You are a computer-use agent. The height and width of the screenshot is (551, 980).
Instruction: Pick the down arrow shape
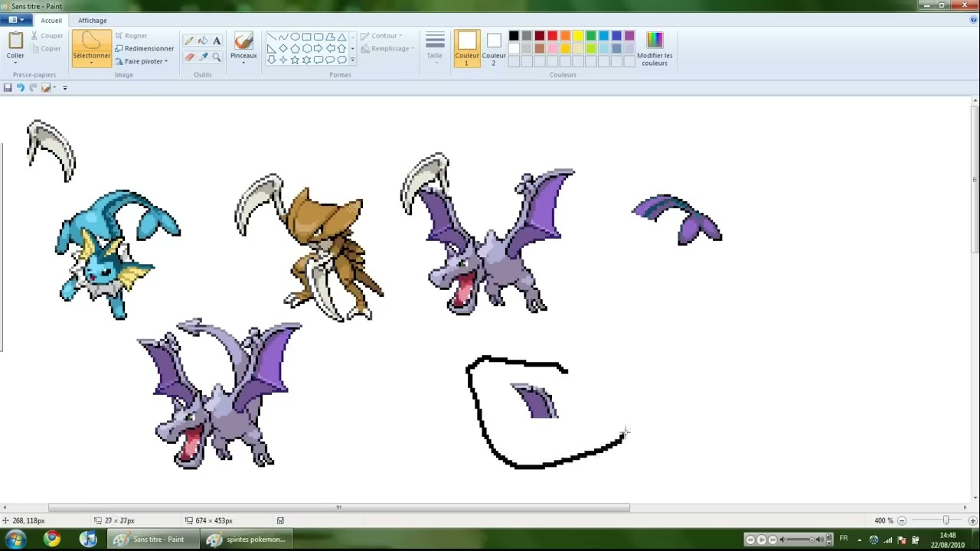click(x=272, y=60)
